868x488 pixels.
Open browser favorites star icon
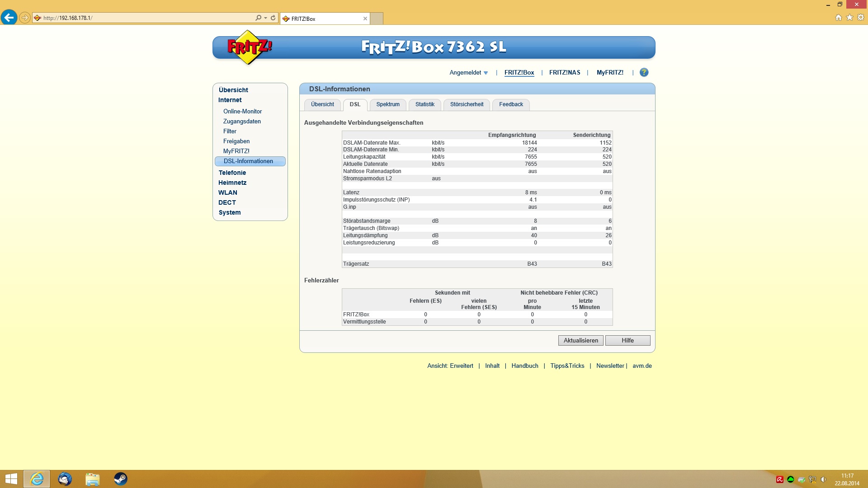[849, 18]
